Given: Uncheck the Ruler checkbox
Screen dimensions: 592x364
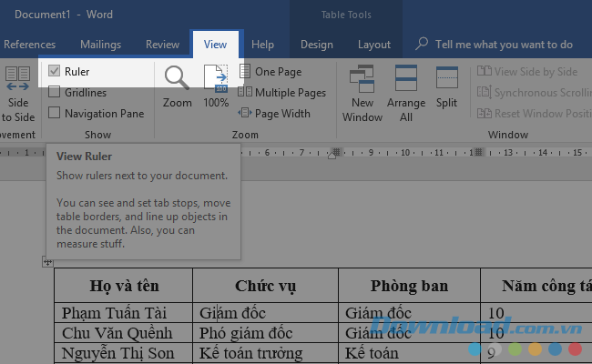Looking at the screenshot, I should [x=55, y=71].
